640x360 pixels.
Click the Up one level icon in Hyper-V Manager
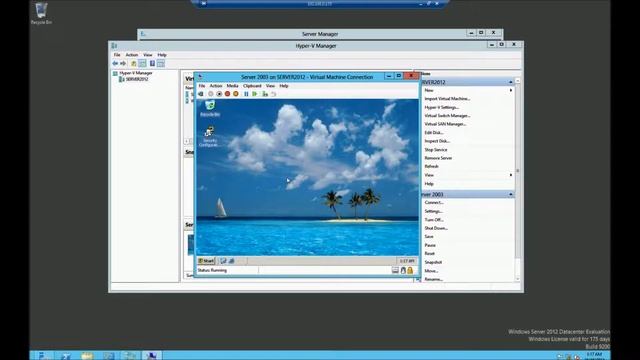click(x=133, y=63)
